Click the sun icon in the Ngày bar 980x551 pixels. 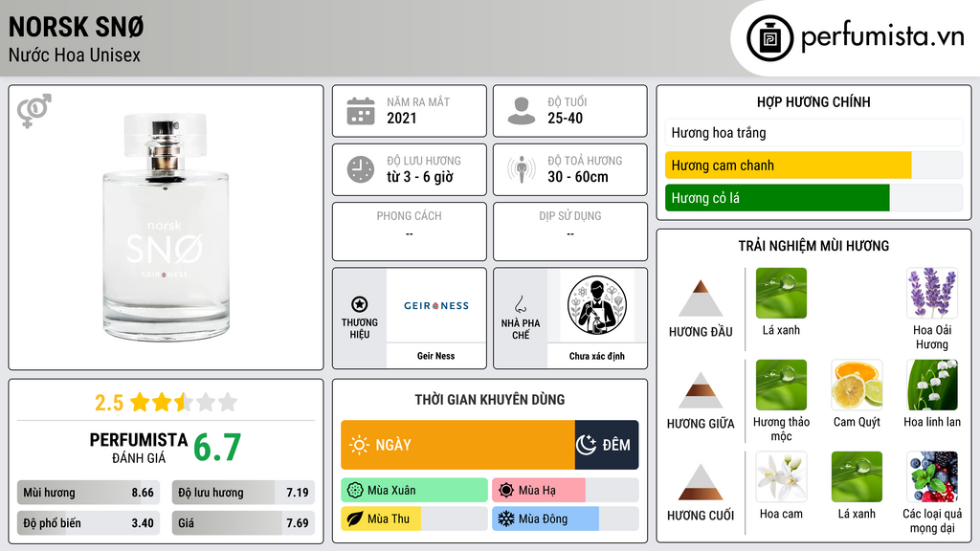coord(360,445)
